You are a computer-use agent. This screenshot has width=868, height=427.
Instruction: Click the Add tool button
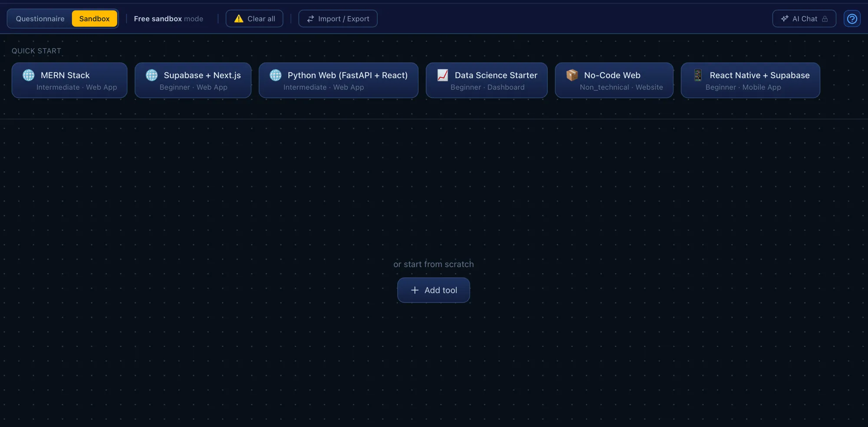click(x=434, y=290)
